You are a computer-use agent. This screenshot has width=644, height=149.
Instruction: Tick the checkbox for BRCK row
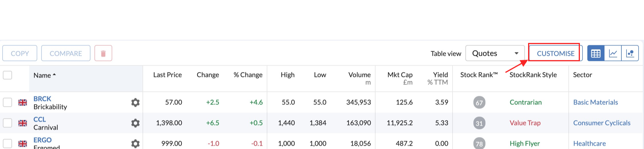7,102
